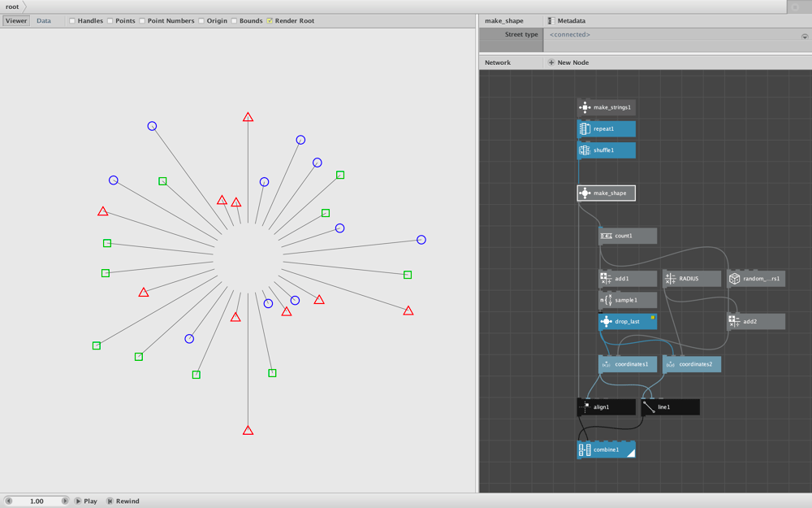Screen dimensions: 812x508
Task: Click the top-right window corner button
Action: coord(795,7)
